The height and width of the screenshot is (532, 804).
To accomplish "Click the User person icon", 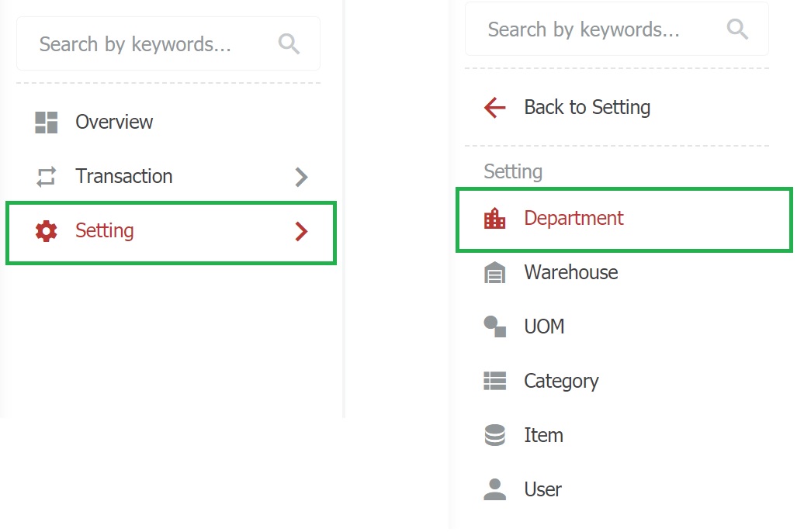I will pos(494,489).
